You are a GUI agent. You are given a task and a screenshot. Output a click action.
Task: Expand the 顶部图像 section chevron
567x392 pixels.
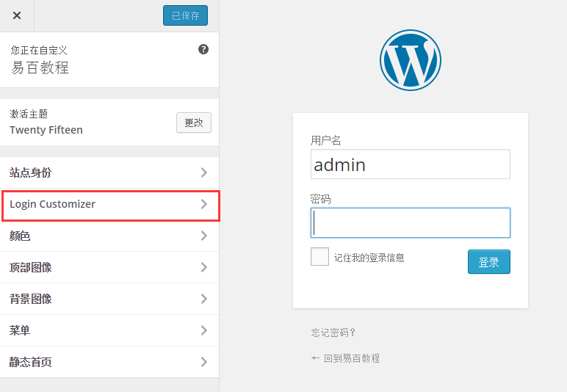click(203, 267)
